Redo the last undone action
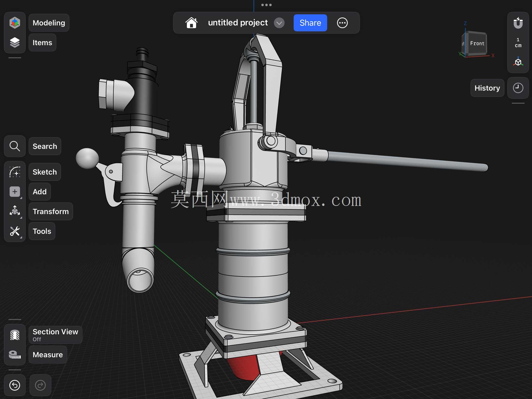Image resolution: width=532 pixels, height=399 pixels. click(x=40, y=385)
